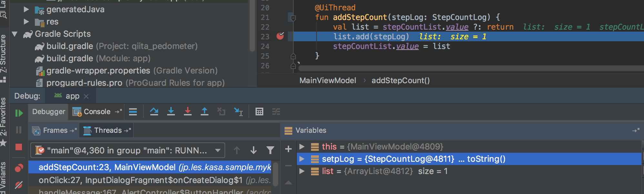The height and width of the screenshot is (194, 644).
Task: Click the Trace Current Stream Chain icon
Action: pyautogui.click(x=276, y=112)
